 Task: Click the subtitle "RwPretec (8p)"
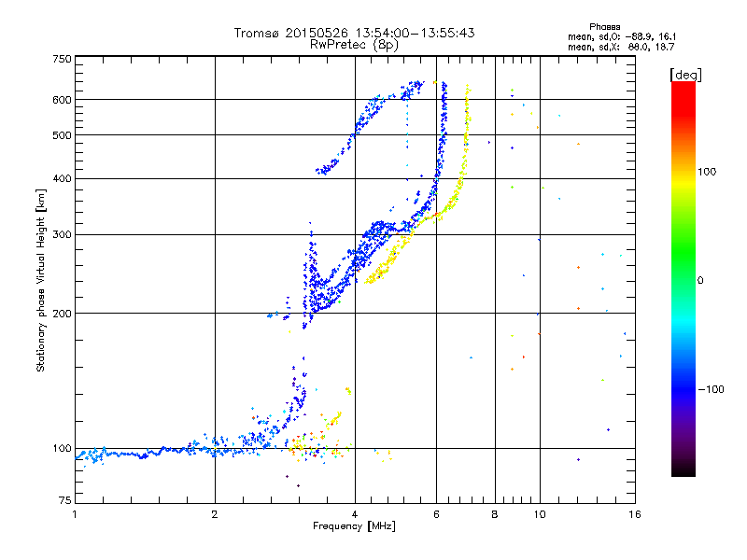(x=354, y=45)
